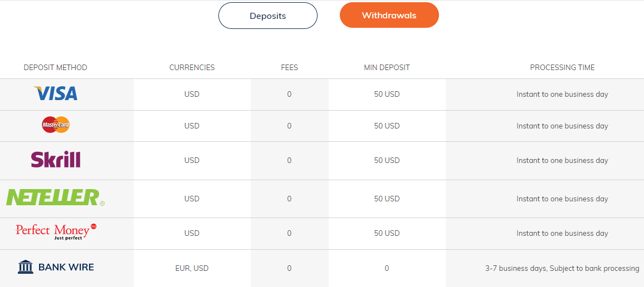Image resolution: width=644 pixels, height=287 pixels.
Task: Click the Skrill logo
Action: pyautogui.click(x=56, y=160)
